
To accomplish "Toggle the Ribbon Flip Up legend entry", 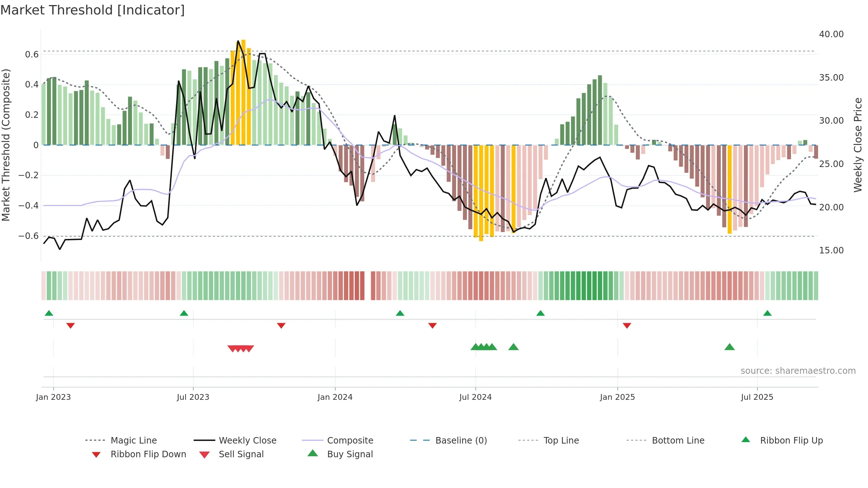I will click(x=782, y=440).
